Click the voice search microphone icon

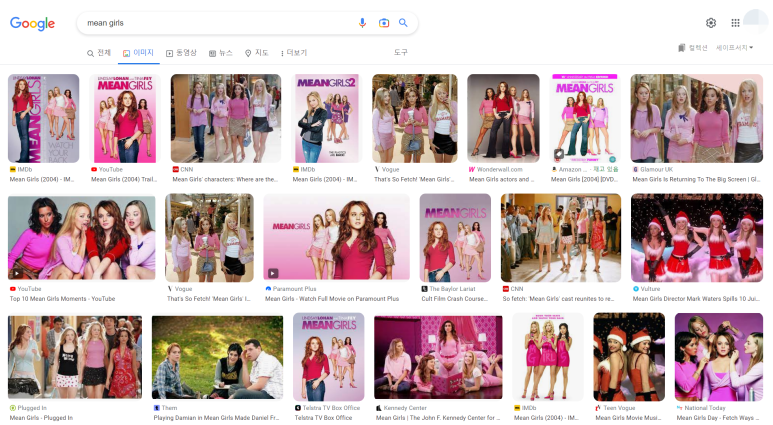[362, 23]
